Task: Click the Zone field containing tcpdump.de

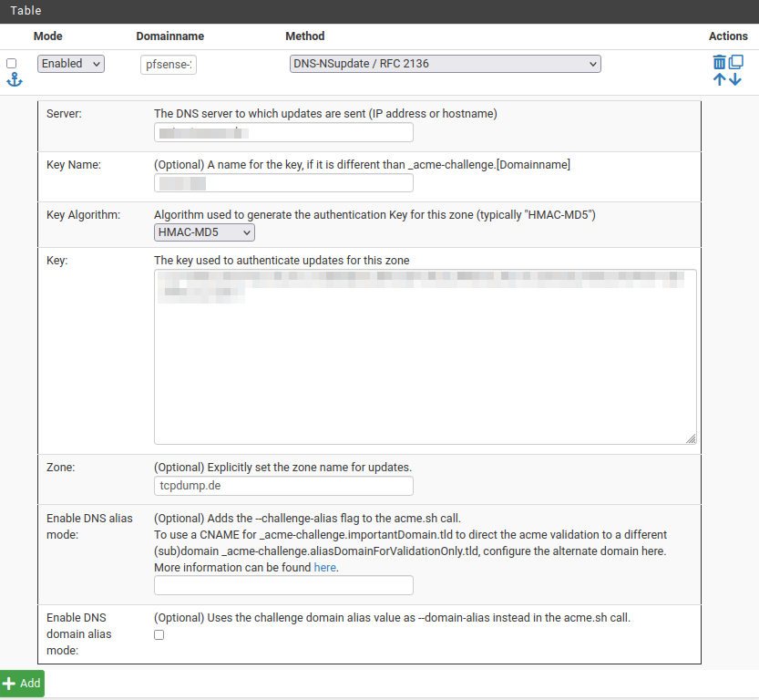Action: (x=283, y=486)
